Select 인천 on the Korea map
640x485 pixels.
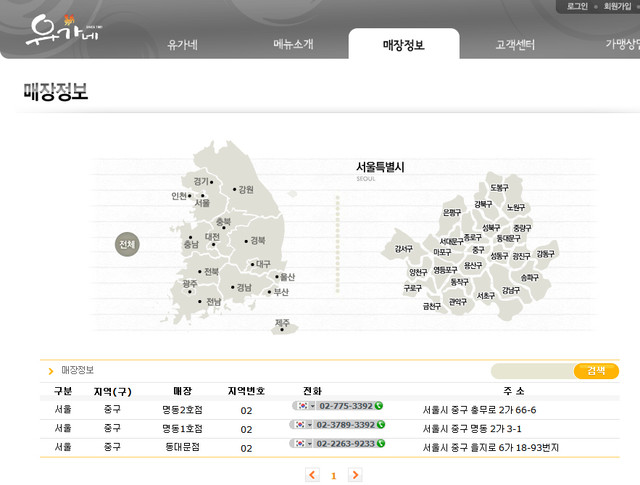(181, 196)
